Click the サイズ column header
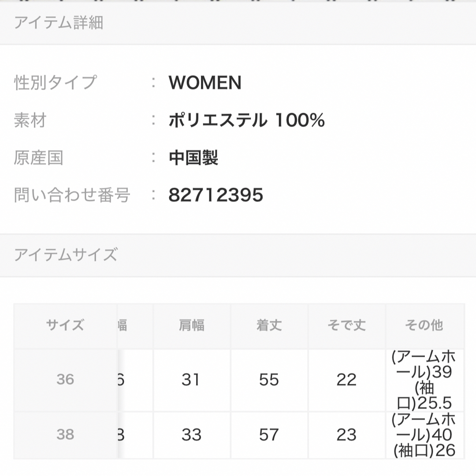 65,325
